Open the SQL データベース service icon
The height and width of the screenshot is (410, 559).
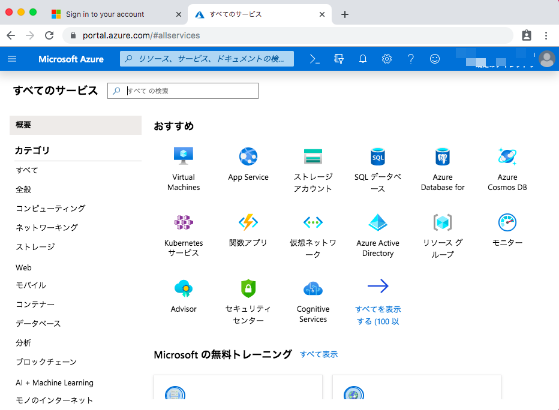click(378, 156)
